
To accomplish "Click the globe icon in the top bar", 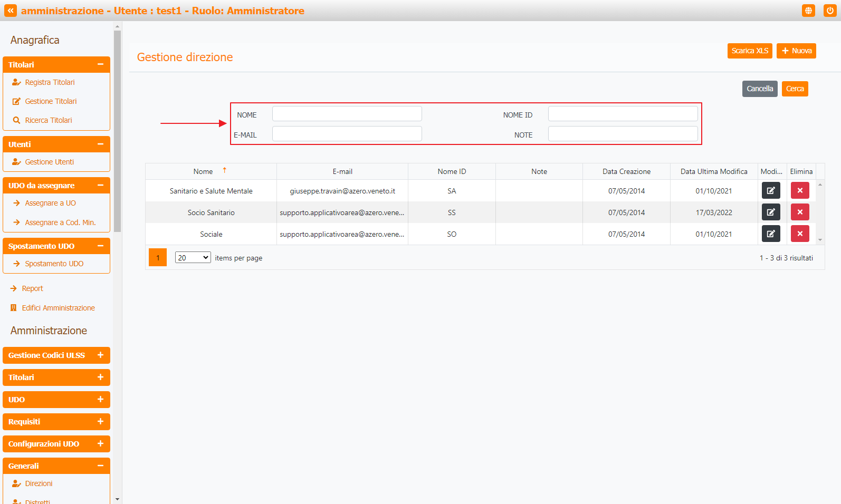I will 808,11.
